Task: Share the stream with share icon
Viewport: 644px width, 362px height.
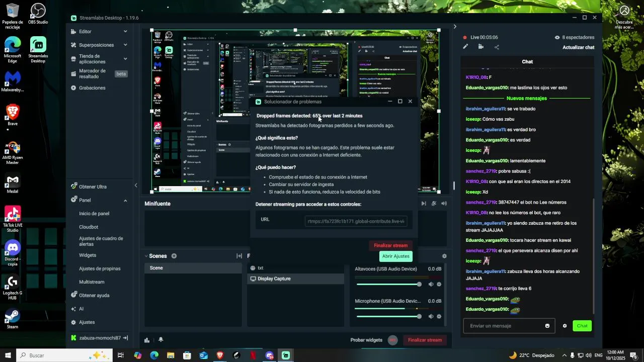Action: [x=497, y=47]
